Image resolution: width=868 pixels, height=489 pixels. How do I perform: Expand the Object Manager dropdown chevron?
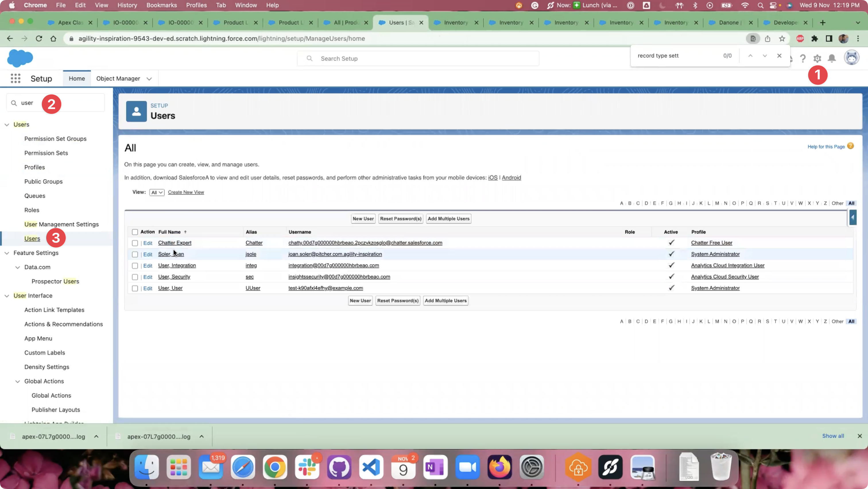(x=149, y=79)
